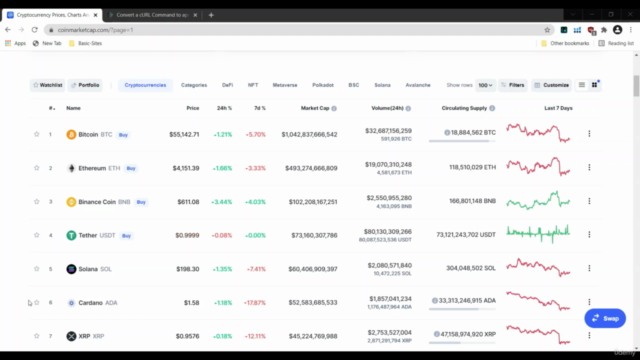640x360 pixels.
Task: Switch to the Metaverse tab
Action: point(285,85)
